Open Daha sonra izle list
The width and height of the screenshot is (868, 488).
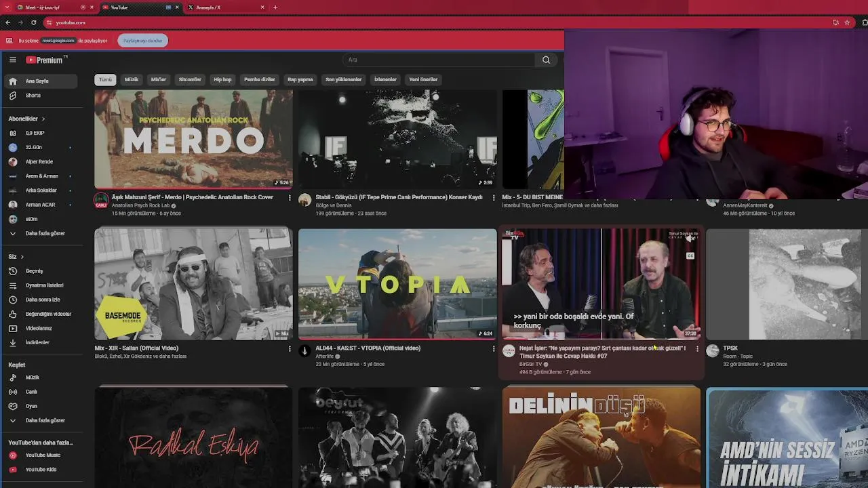41,300
